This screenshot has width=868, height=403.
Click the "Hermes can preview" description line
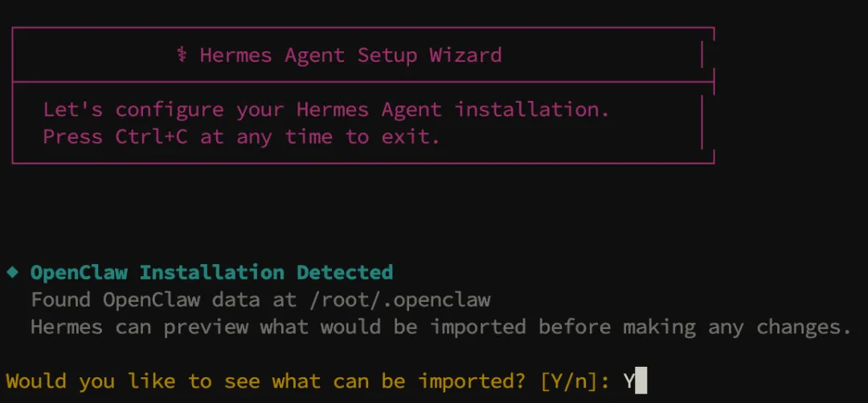(x=440, y=327)
